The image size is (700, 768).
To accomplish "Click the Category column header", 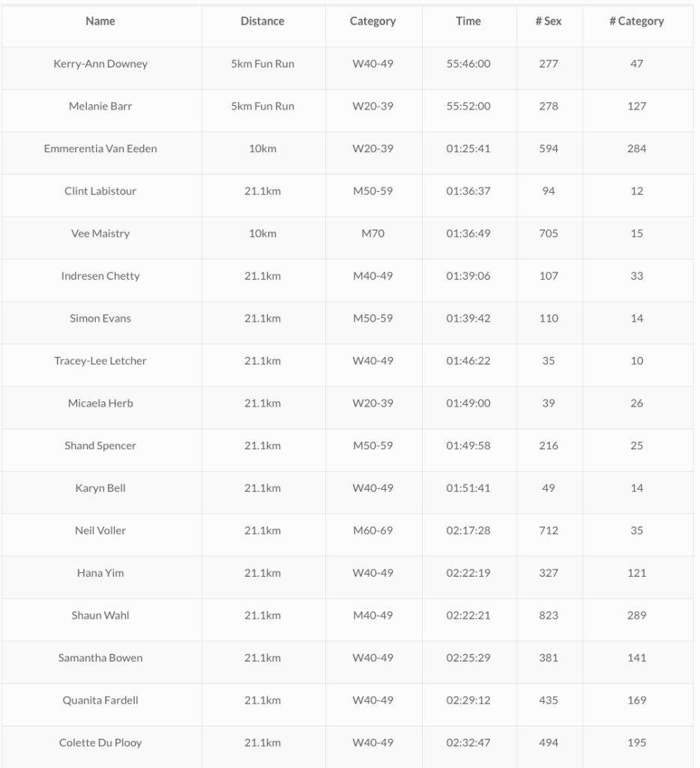I will tap(372, 21).
